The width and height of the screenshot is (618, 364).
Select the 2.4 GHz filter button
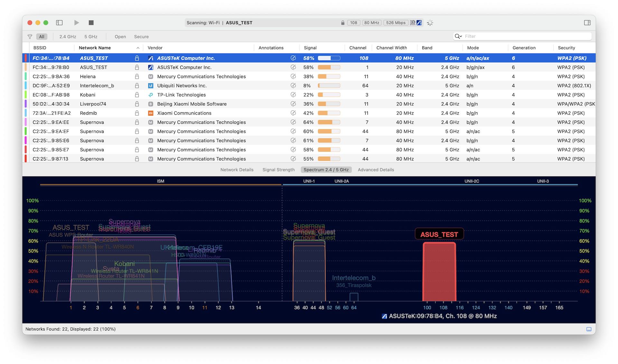pyautogui.click(x=67, y=36)
